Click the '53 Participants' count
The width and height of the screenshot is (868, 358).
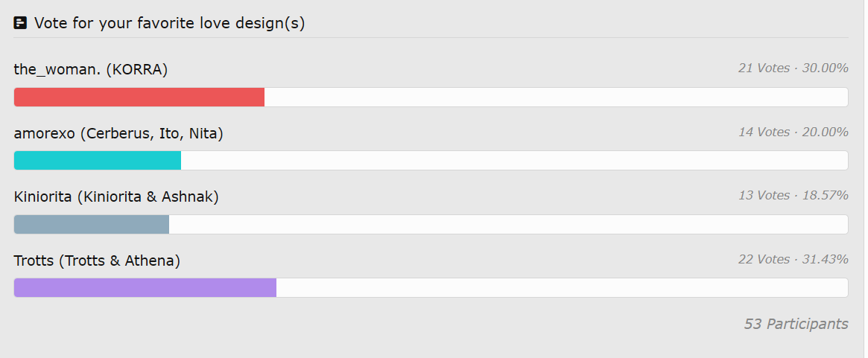[x=796, y=324]
